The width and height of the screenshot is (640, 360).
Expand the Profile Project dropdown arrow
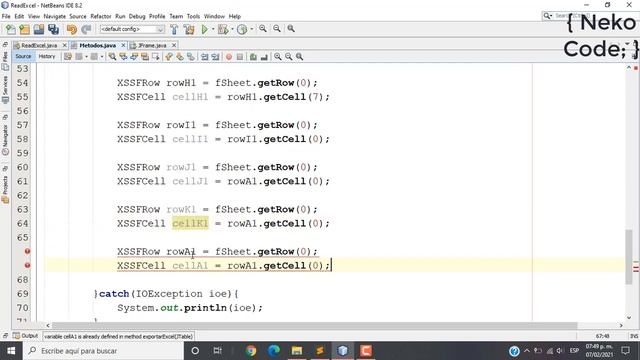(x=251, y=29)
